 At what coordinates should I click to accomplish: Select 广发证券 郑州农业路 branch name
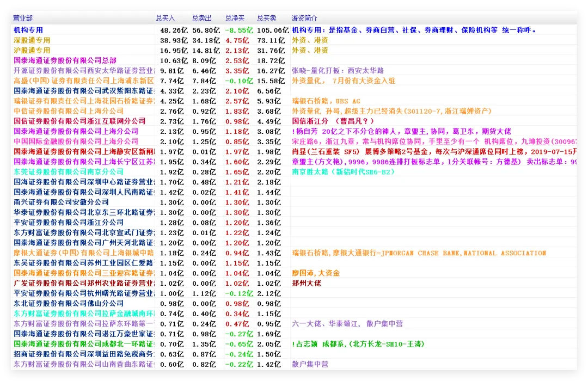(x=84, y=283)
